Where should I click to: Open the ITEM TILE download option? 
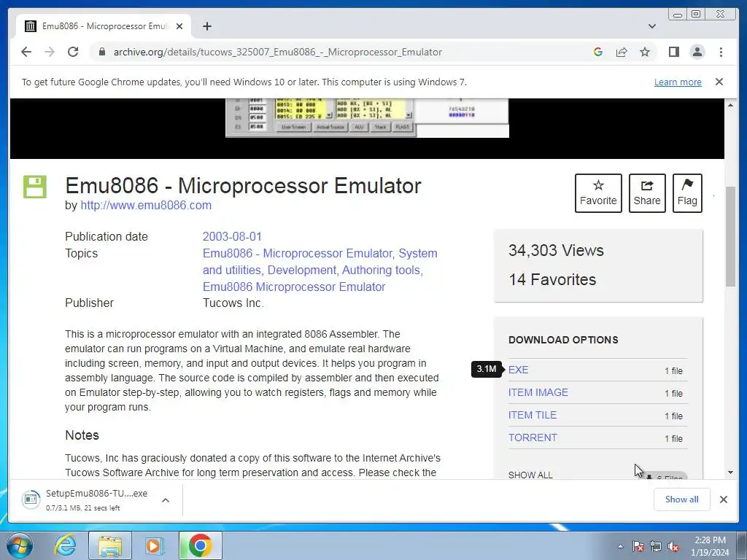(532, 415)
